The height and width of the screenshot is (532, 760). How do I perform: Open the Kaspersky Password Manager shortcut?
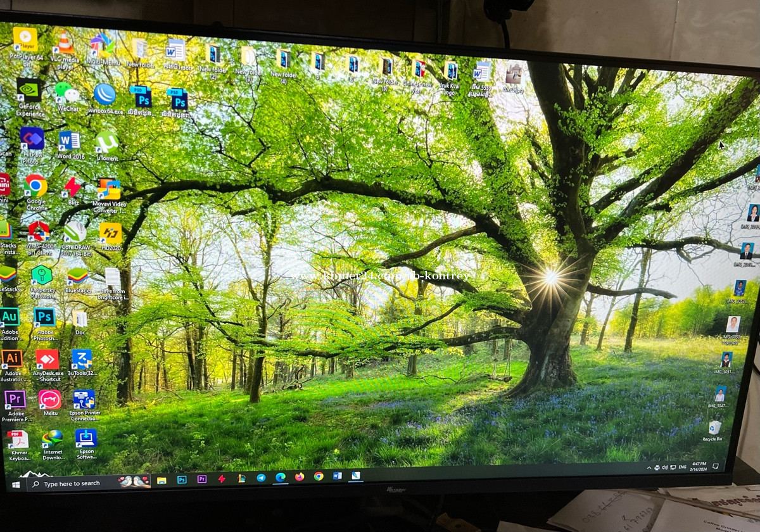point(42,282)
